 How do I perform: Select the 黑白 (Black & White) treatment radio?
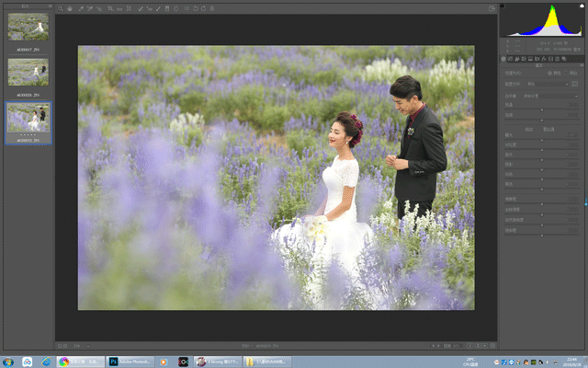(x=566, y=73)
